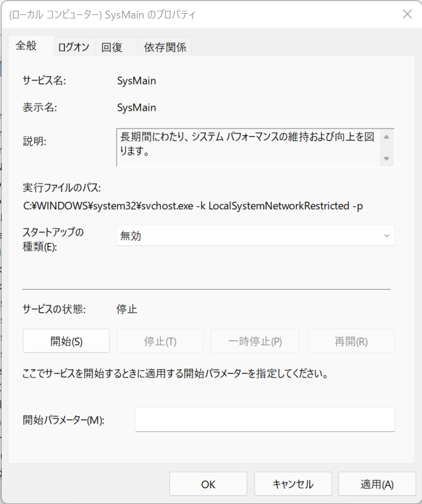The height and width of the screenshot is (504, 422).
Task: Open the 依存関係 tab
Action: [x=165, y=47]
